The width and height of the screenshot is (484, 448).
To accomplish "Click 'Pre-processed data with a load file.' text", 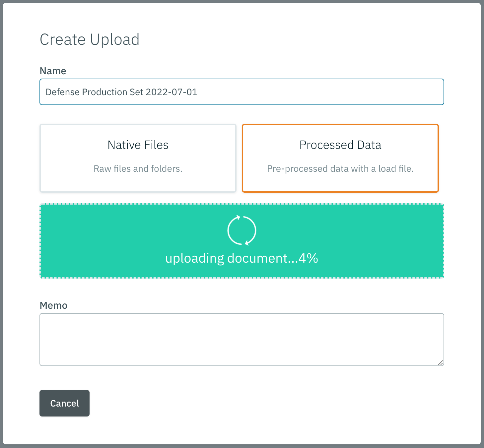I will coord(340,169).
